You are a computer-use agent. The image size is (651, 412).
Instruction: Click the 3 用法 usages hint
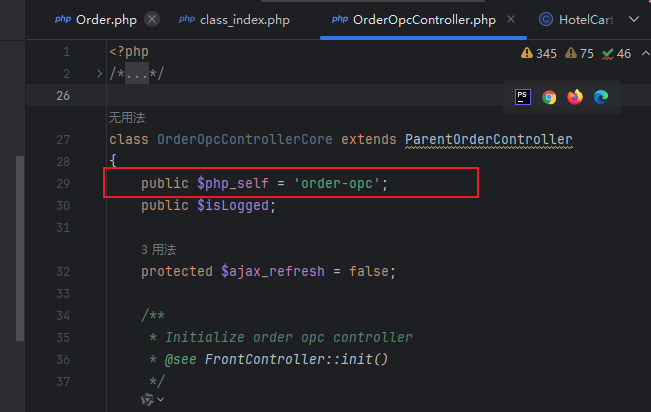pos(159,250)
